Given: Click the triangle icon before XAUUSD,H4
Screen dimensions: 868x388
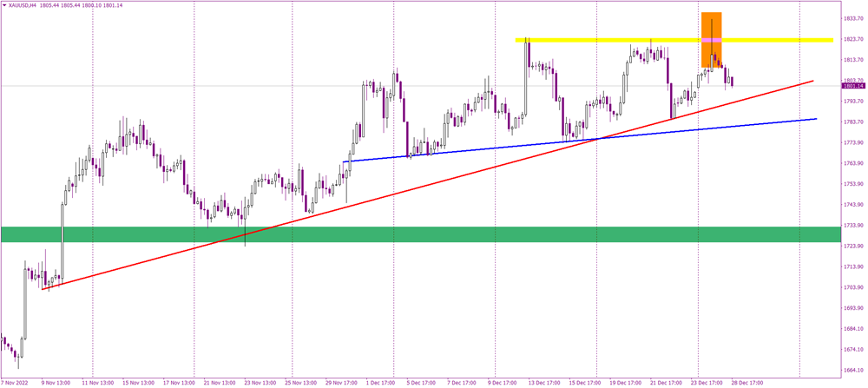Looking at the screenshot, I should 3,3.
